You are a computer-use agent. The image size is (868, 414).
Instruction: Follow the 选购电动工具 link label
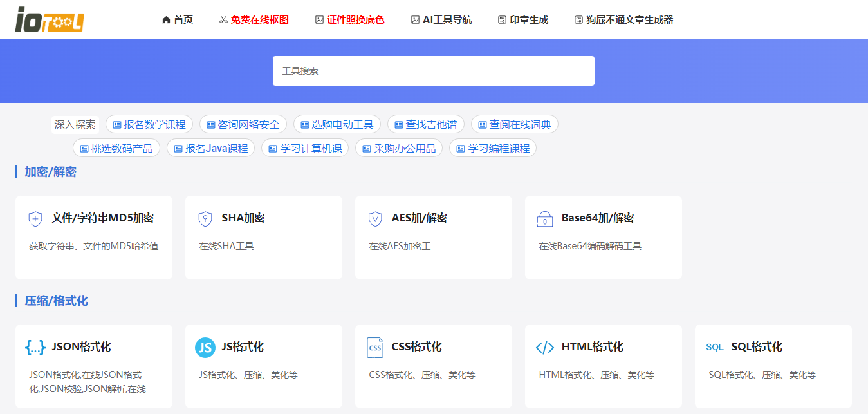point(343,125)
